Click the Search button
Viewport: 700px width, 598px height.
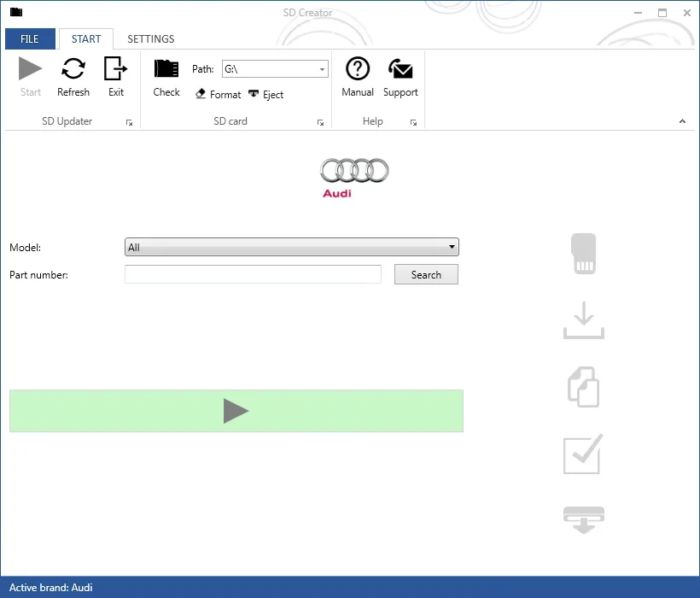426,275
